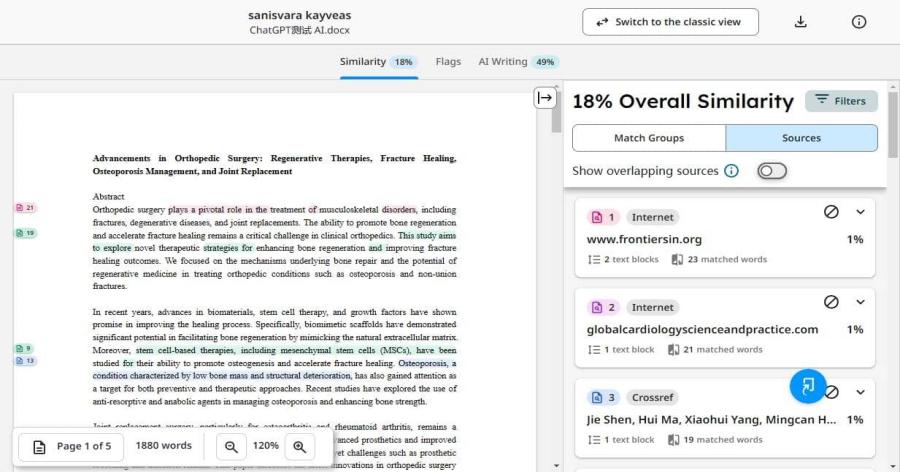The width and height of the screenshot is (900, 472).
Task: Click Page 1 of 5 indicator
Action: tap(71, 446)
